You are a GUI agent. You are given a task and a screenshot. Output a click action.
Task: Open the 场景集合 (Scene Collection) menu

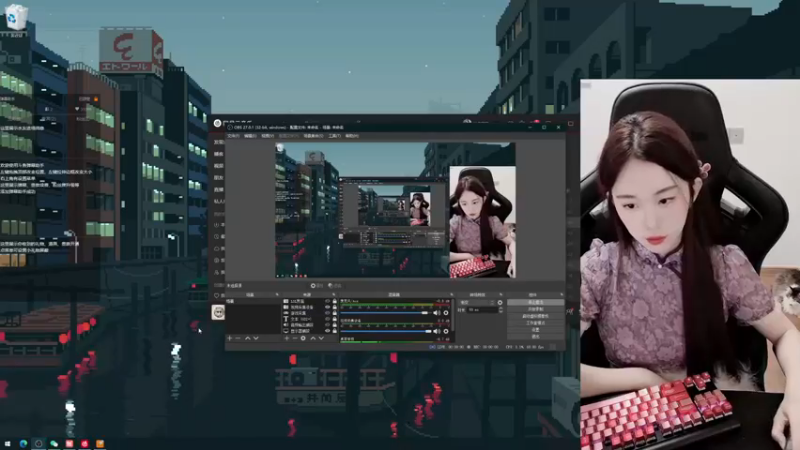[x=313, y=136]
